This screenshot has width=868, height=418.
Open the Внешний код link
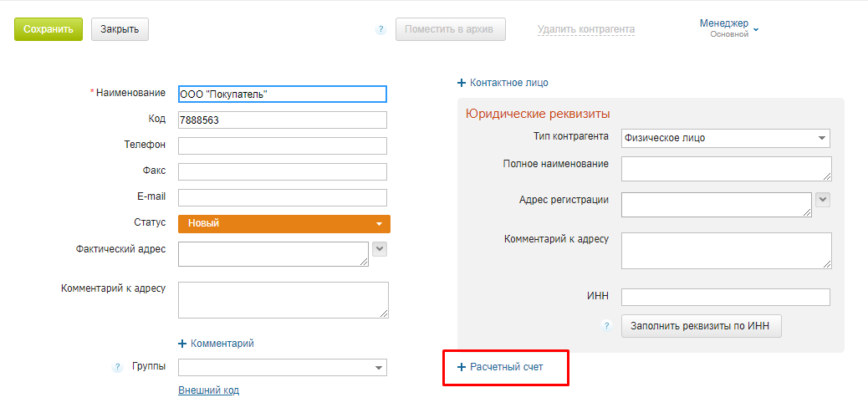[x=209, y=390]
